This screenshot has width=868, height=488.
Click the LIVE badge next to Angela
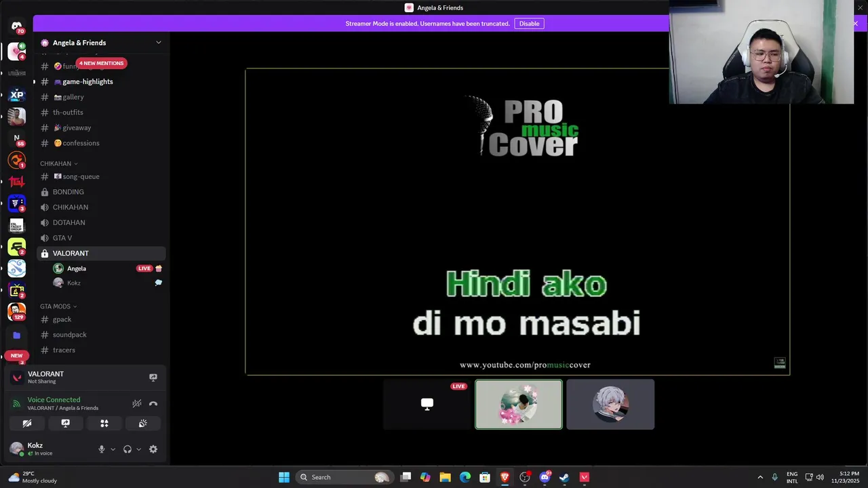coord(144,268)
